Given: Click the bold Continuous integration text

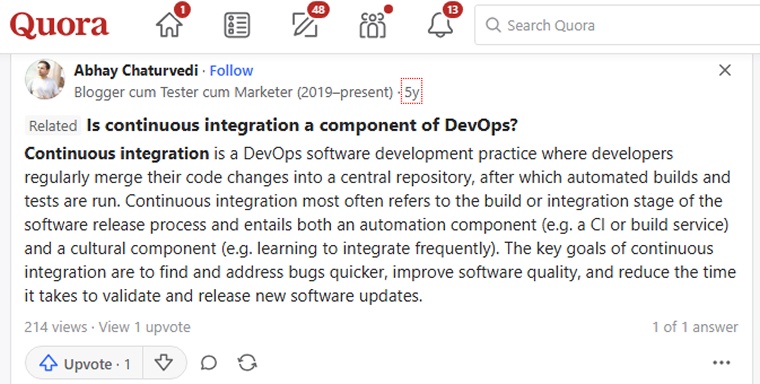Looking at the screenshot, I should [x=117, y=154].
